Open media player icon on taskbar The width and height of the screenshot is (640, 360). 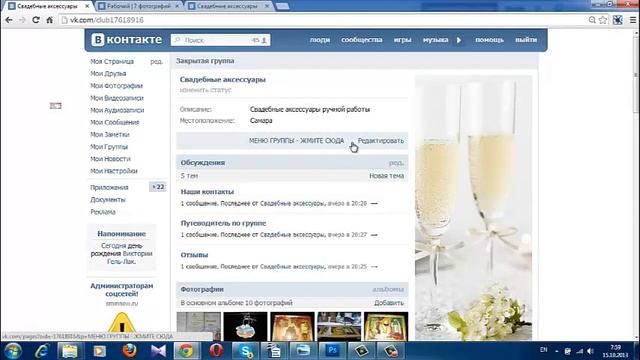pyautogui.click(x=100, y=351)
